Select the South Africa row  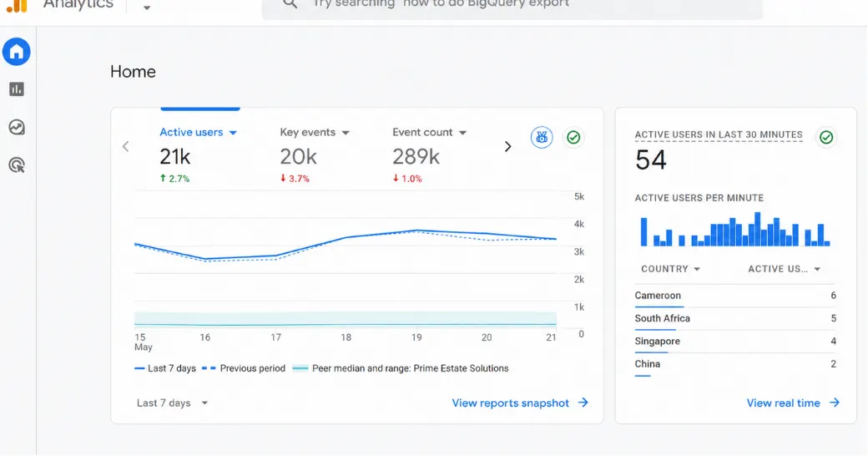pos(735,318)
